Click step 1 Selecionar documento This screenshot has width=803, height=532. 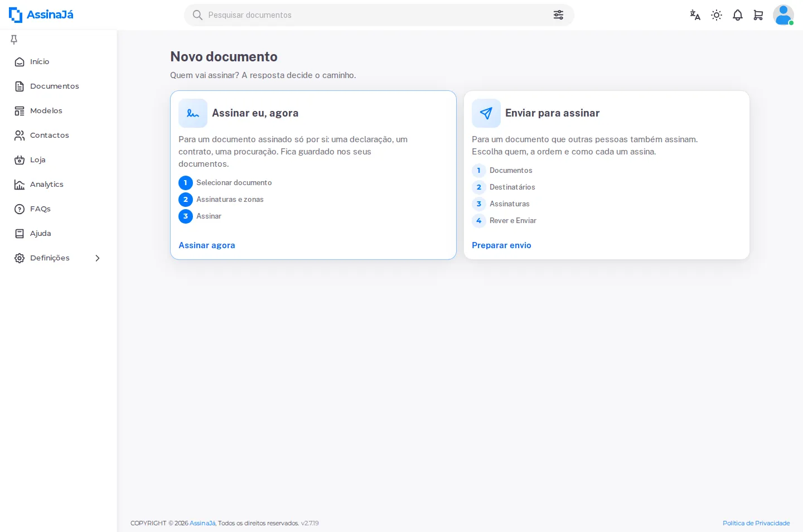pyautogui.click(x=225, y=183)
